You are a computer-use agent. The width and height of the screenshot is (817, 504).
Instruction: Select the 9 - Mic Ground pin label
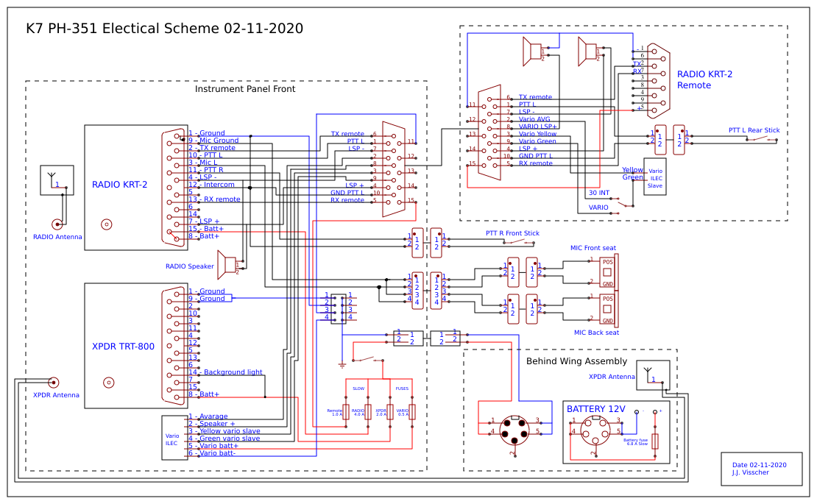213,140
